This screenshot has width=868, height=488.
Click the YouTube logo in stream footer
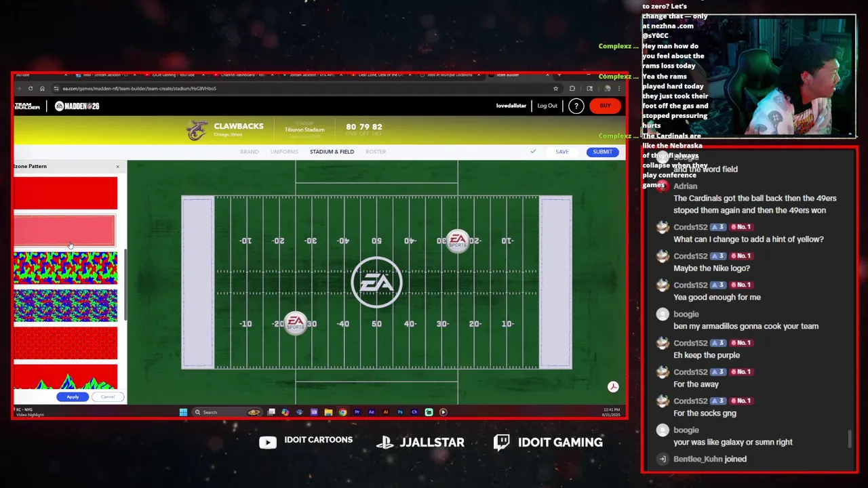tap(268, 443)
